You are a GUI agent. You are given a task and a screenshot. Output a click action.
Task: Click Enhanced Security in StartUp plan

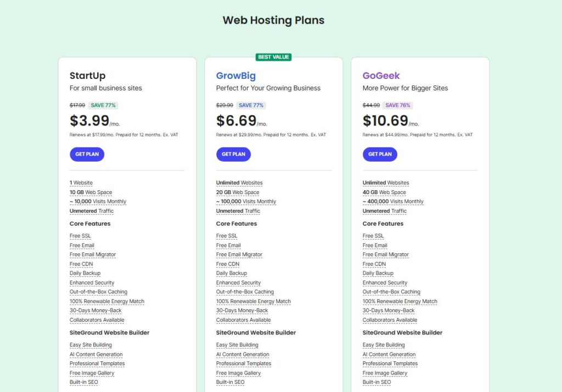pyautogui.click(x=92, y=282)
